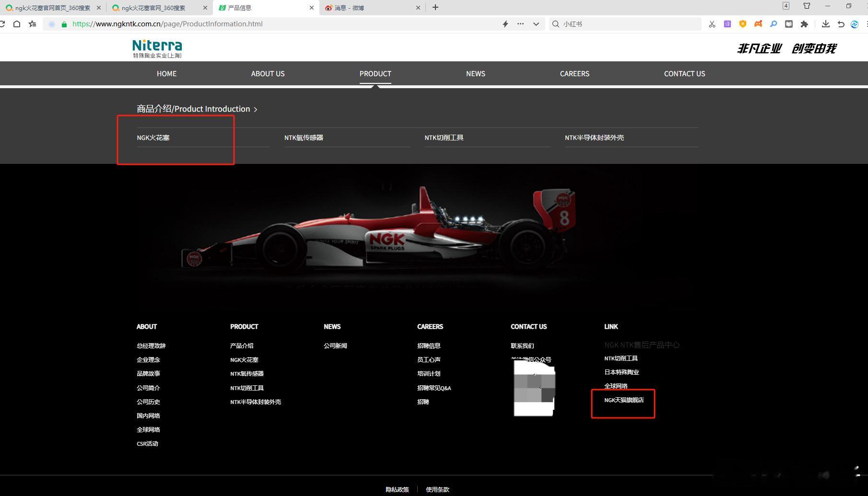The width and height of the screenshot is (868, 496).
Task: Open 使用条款 at page bottom
Action: (437, 489)
